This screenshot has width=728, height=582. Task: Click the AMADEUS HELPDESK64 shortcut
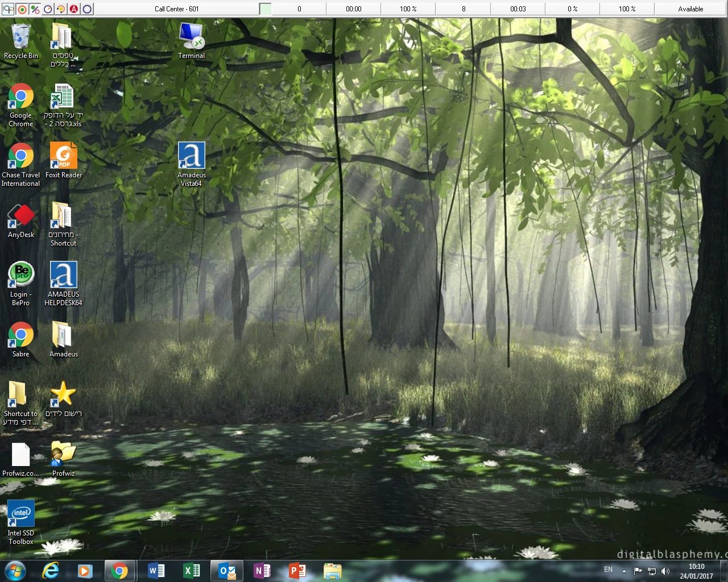point(63,276)
